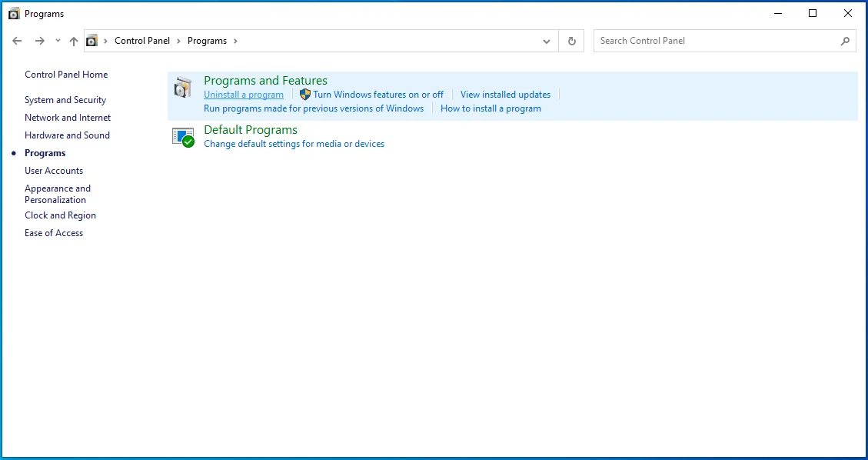
Task: Open Default Programs heading
Action: [251, 129]
